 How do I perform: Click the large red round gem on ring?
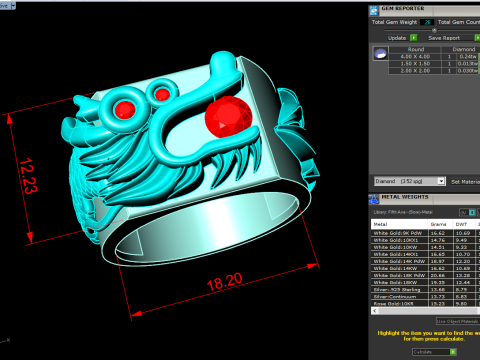[x=228, y=117]
